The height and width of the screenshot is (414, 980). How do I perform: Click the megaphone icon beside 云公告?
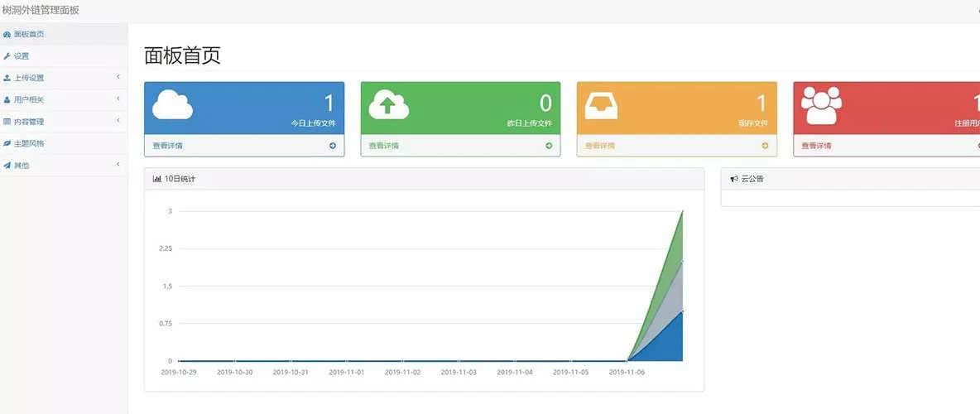pos(733,179)
